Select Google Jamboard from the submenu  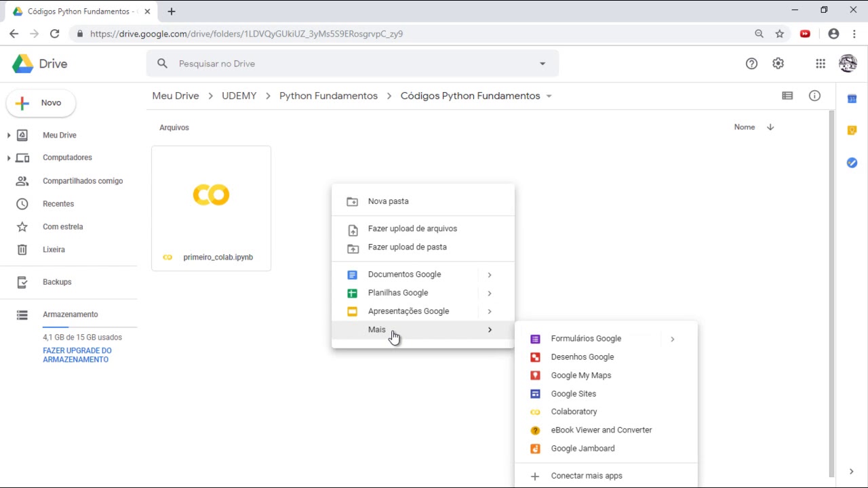583,449
